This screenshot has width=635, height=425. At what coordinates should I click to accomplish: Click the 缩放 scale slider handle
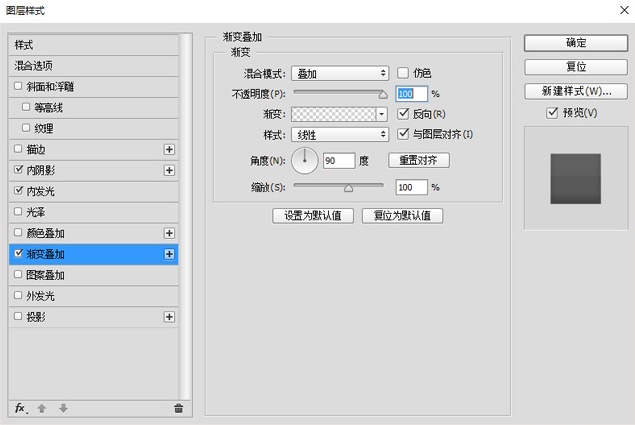(x=348, y=188)
